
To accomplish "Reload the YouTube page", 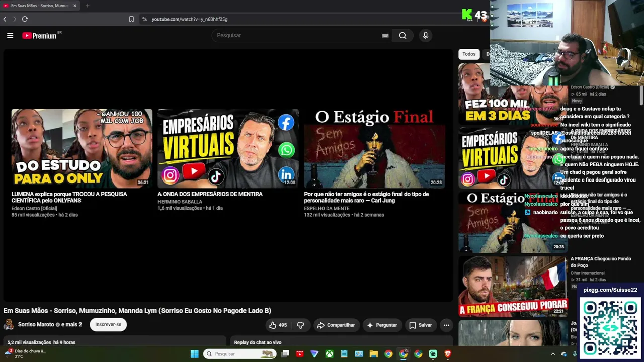I will (x=25, y=19).
